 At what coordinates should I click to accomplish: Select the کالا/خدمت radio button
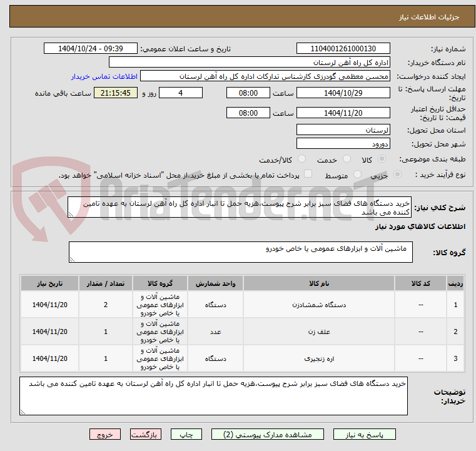tap(301, 159)
